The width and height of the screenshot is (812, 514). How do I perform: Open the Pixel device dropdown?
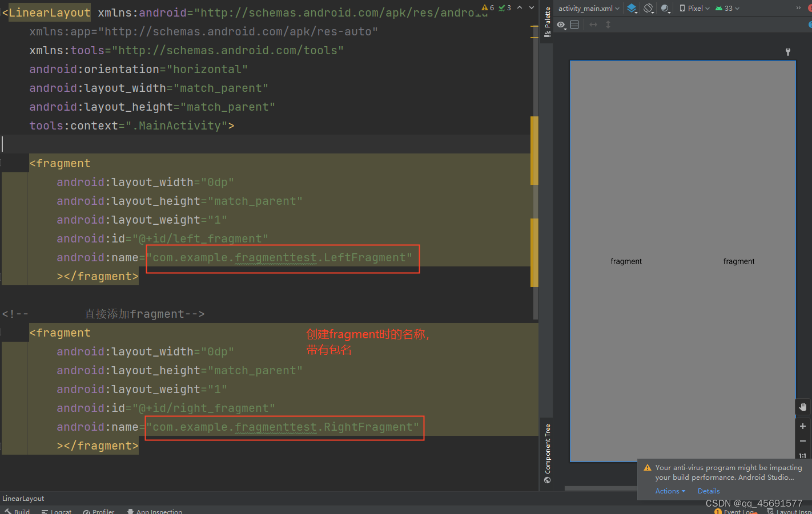click(694, 9)
